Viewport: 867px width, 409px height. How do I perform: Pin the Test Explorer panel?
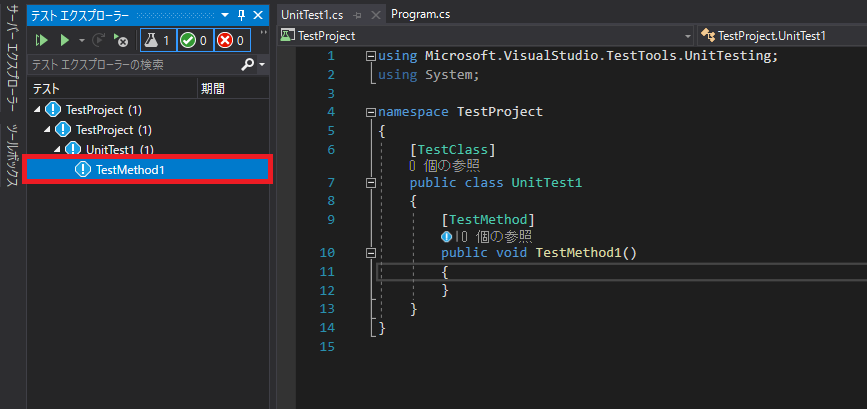241,15
